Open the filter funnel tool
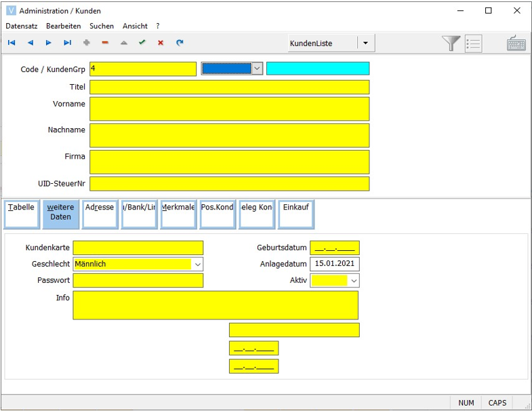Screen dimensions: 532x411 (451, 43)
